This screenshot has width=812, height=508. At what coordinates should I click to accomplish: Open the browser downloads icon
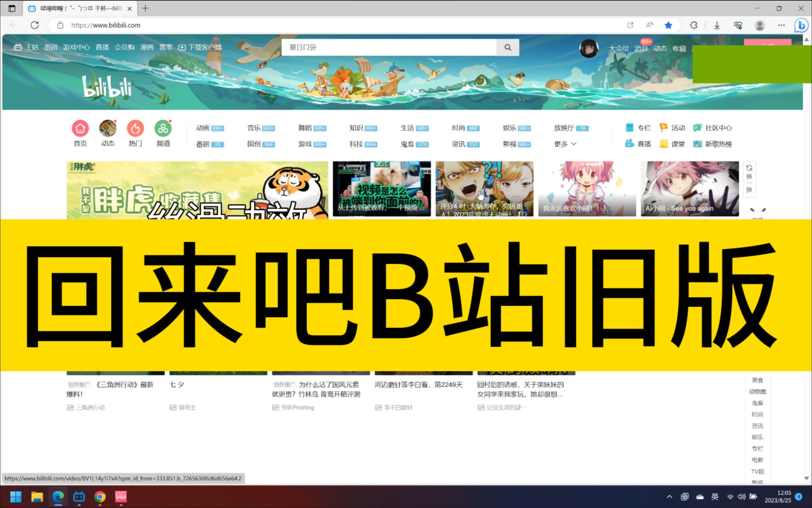(717, 25)
